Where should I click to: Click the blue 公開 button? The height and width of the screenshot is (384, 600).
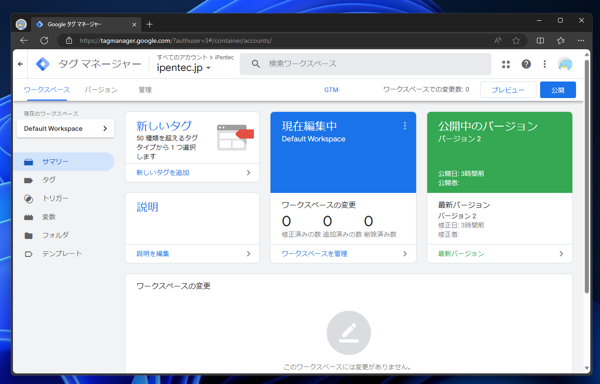click(x=558, y=90)
